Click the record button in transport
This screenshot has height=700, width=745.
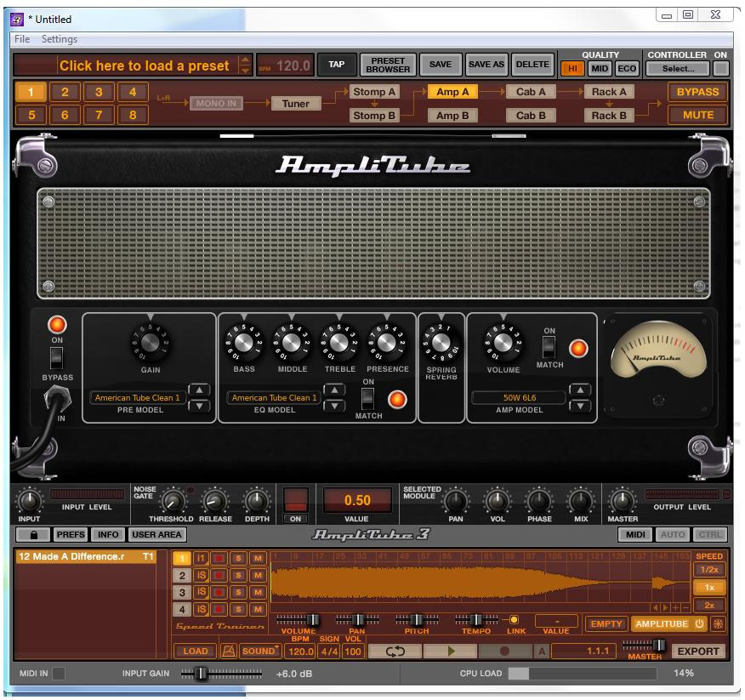[504, 651]
